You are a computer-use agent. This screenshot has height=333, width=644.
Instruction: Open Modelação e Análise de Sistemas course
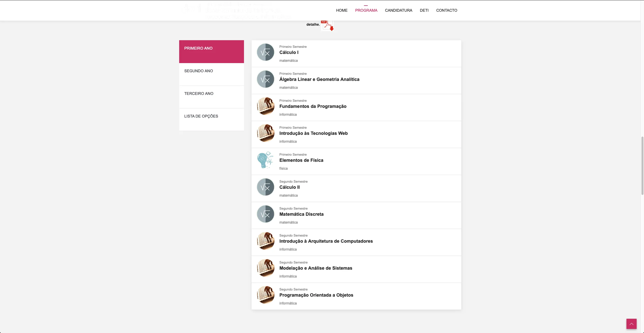click(x=316, y=268)
